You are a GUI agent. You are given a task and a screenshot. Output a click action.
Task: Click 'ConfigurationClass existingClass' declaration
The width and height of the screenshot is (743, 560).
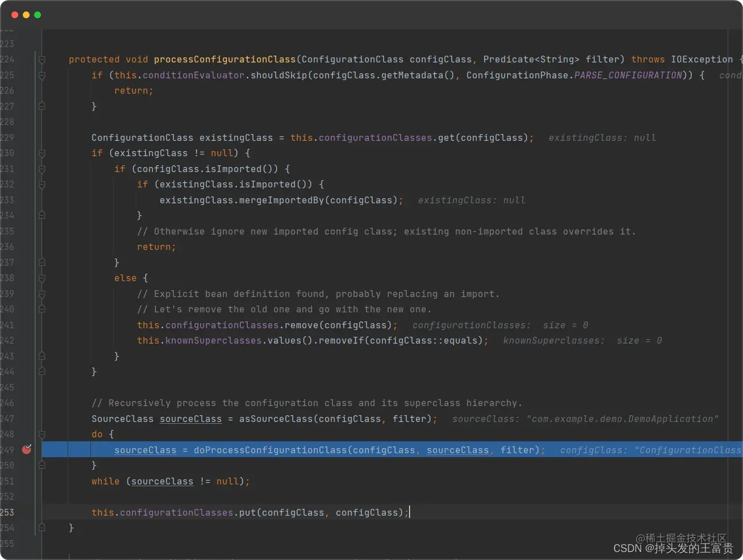[182, 137]
